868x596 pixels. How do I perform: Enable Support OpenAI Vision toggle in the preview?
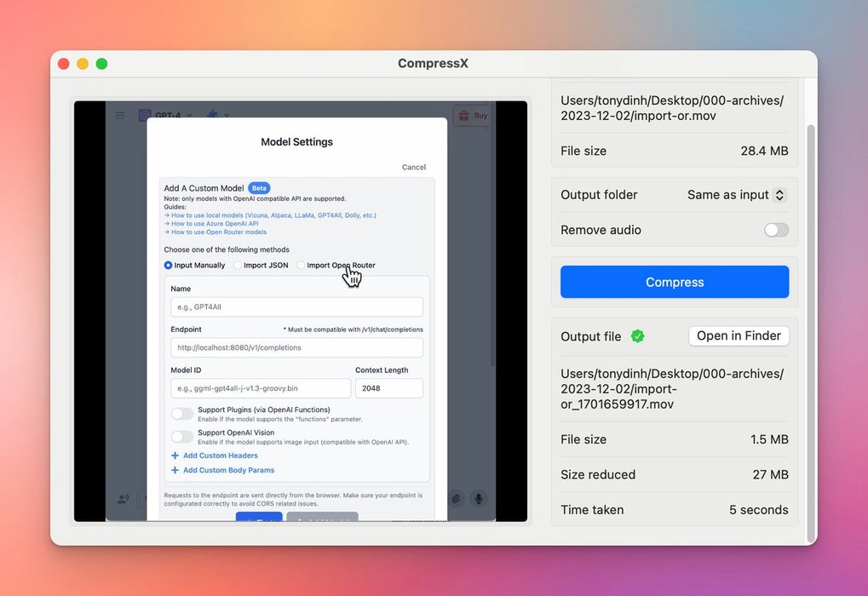click(x=182, y=437)
